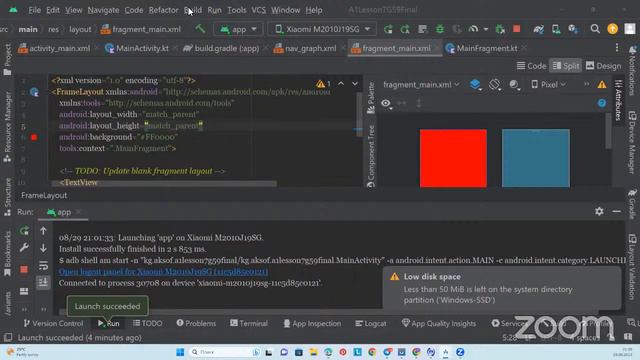Screen dimensions: 640x360
Task: Open the Project tool window sidebar button
Action: click(7, 60)
